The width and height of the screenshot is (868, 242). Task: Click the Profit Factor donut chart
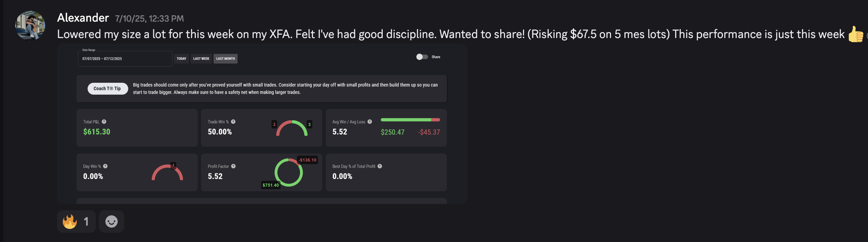click(x=288, y=172)
